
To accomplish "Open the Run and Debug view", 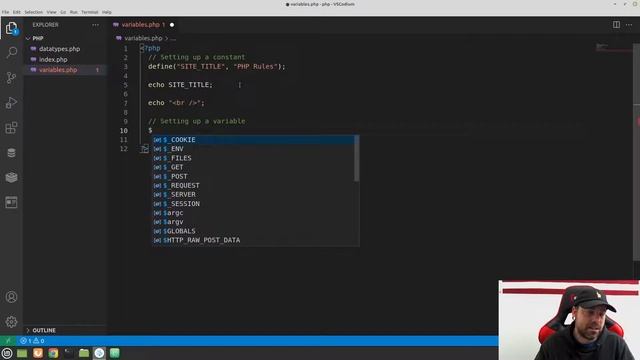I will (11, 102).
